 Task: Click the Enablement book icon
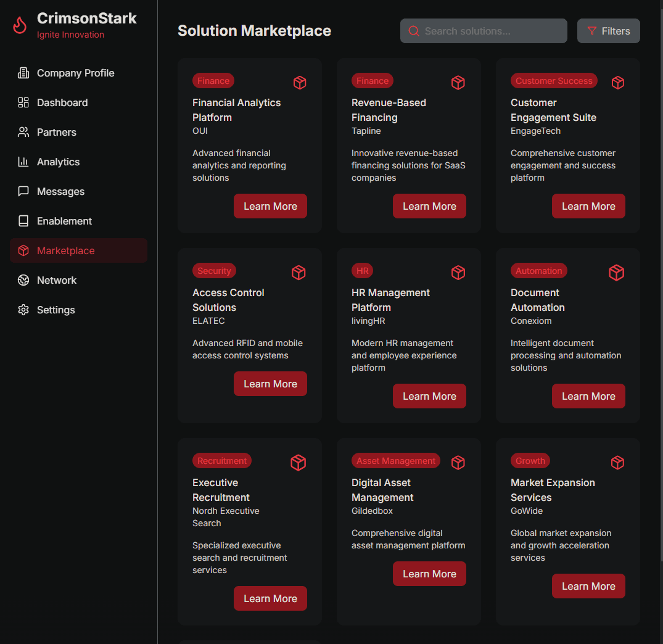coord(23,221)
